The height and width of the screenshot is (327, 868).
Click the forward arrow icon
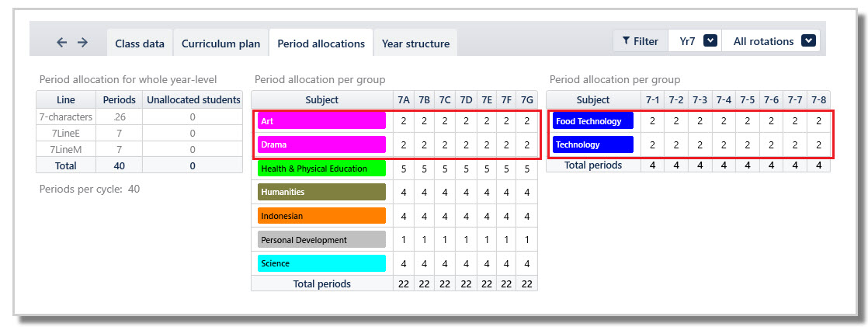(82, 42)
